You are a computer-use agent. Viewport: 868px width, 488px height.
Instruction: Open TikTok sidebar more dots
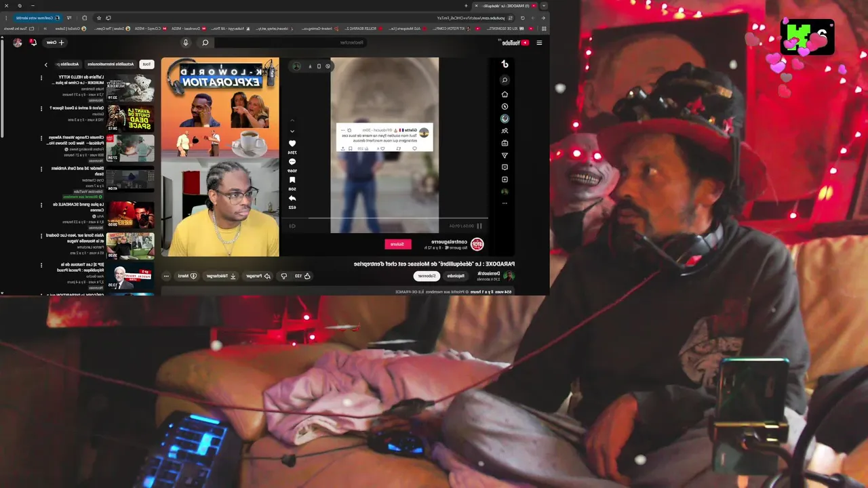[505, 203]
